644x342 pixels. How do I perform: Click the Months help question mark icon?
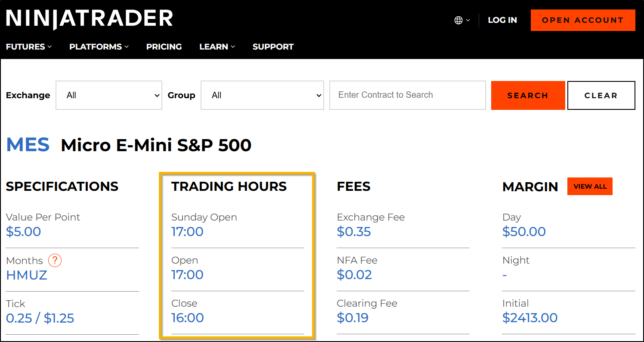tap(55, 261)
